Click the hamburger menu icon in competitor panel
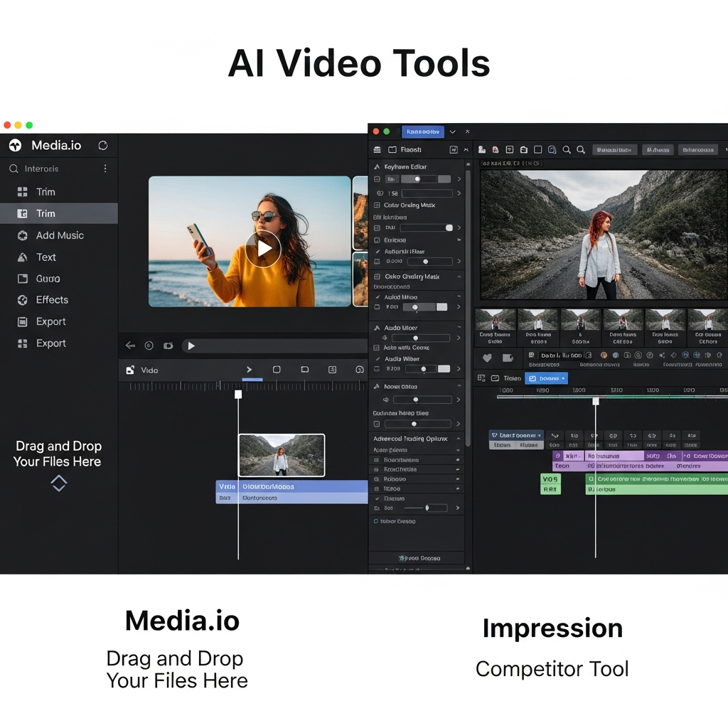 377,149
